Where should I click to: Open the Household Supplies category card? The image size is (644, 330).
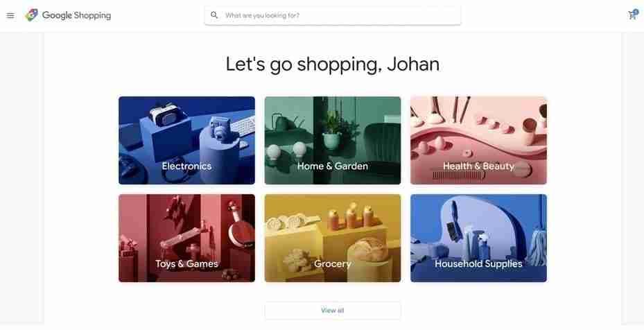click(478, 238)
